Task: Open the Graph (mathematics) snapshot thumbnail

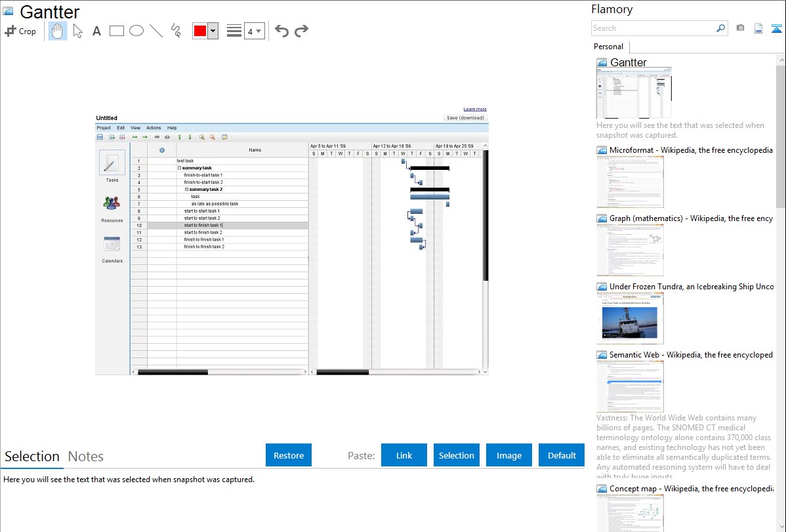Action: 630,250
